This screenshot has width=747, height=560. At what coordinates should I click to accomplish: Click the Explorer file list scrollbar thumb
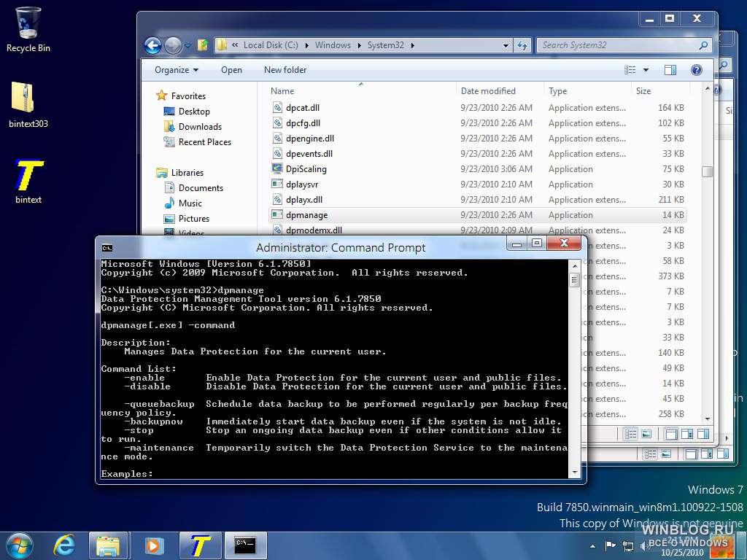point(708,171)
